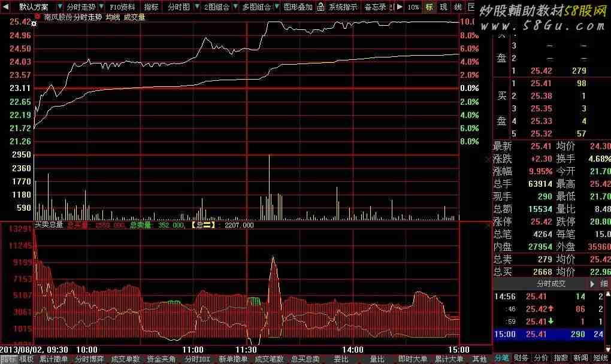Expand dropdown arrow after 分时走势
The image size is (611, 364).
tap(101, 7)
